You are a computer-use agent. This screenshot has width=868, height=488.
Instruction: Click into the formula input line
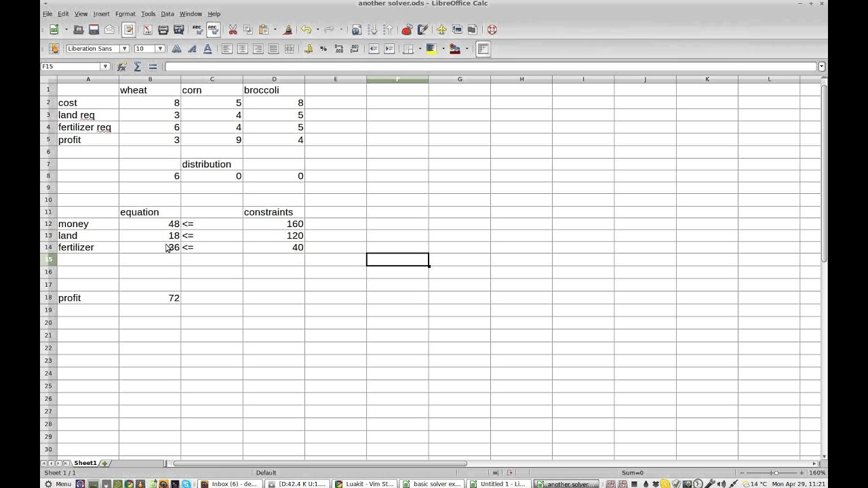point(491,66)
